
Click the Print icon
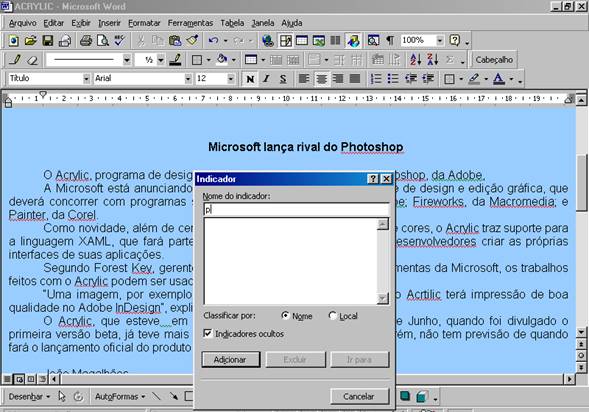86,41
